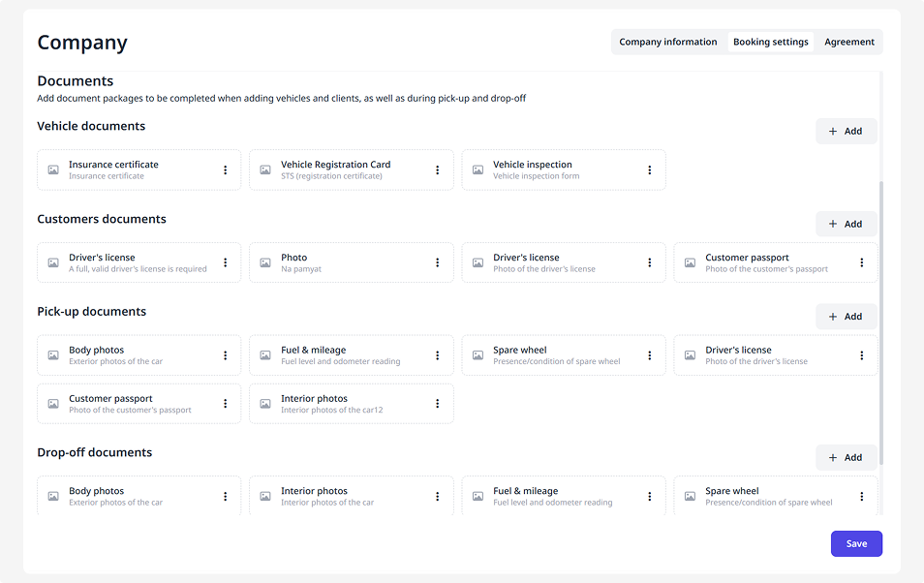Add a new Customers document
The width and height of the screenshot is (924, 583).
point(846,225)
